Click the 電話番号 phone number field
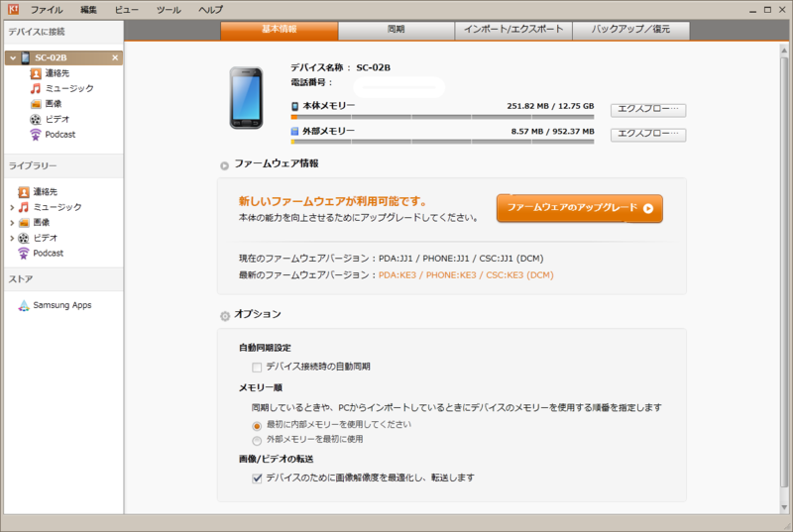The height and width of the screenshot is (532, 793). [399, 87]
